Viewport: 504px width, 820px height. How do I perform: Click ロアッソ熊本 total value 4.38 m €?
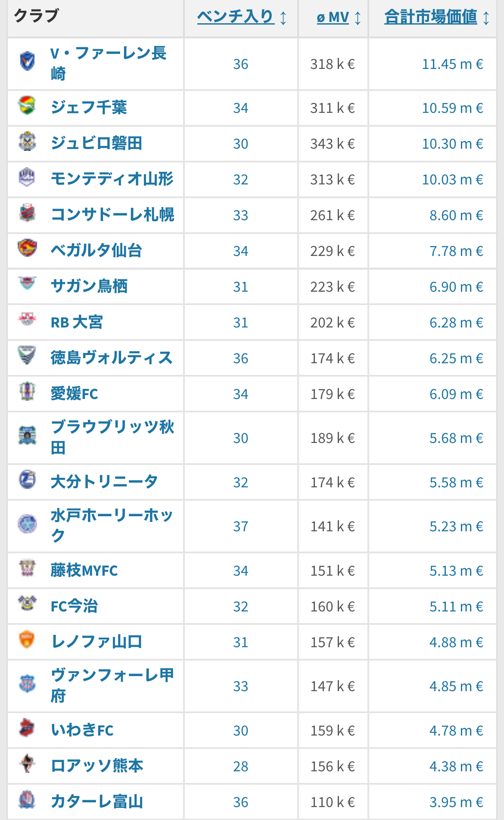pos(456,767)
